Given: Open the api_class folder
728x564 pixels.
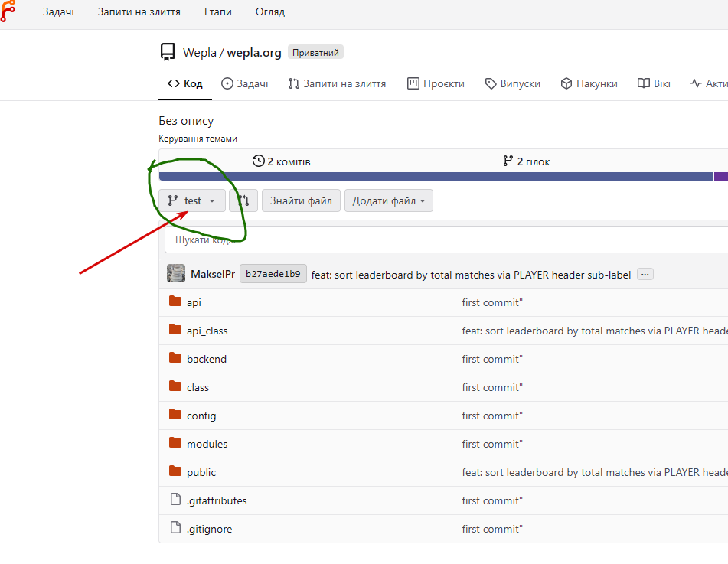Looking at the screenshot, I should click(x=207, y=331).
